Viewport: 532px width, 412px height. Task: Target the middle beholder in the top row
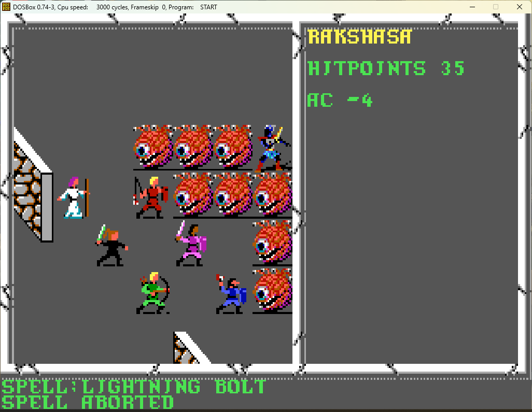(193, 147)
